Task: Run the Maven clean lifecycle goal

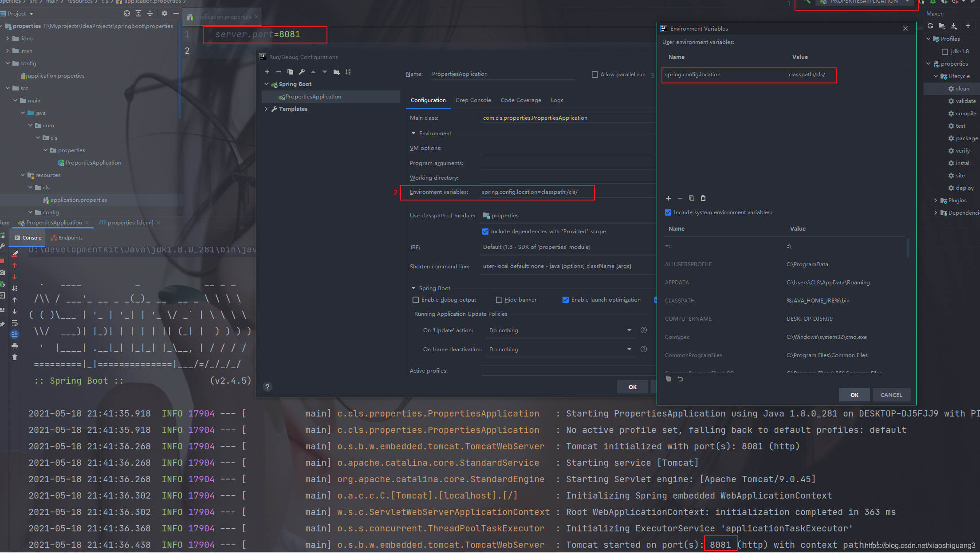Action: point(962,89)
